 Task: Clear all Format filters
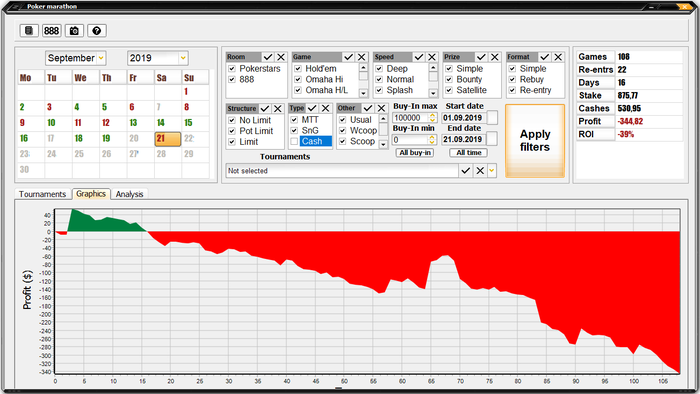click(558, 57)
